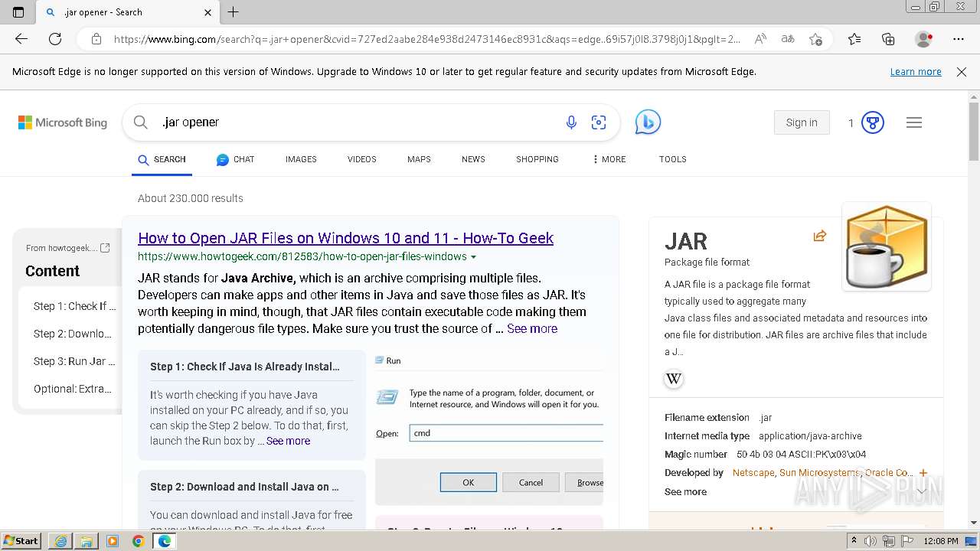This screenshot has width=980, height=551.
Task: Switch to the CHAT tab
Action: tap(235, 159)
